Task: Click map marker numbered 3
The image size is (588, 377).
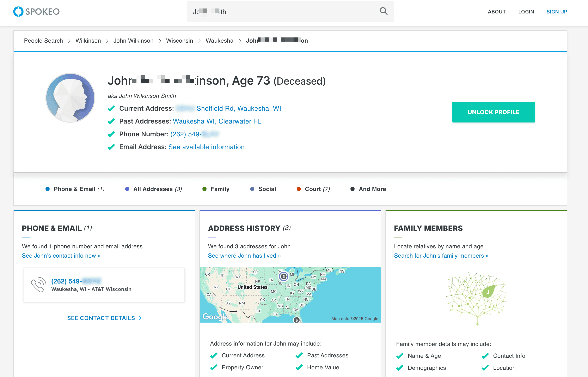Action: pyautogui.click(x=296, y=320)
